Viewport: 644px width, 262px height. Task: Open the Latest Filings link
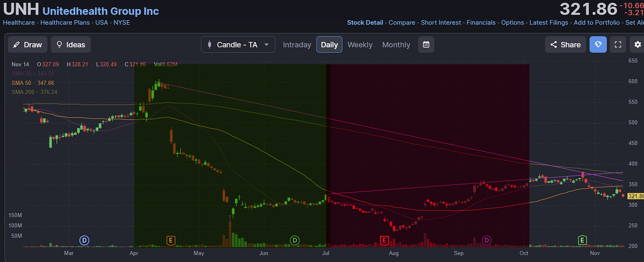click(x=549, y=23)
